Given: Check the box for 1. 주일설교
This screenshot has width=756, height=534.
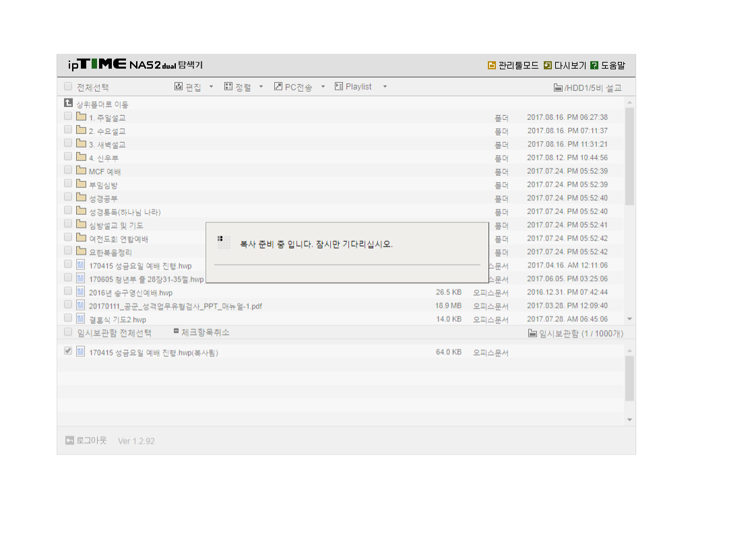Looking at the screenshot, I should [x=68, y=116].
